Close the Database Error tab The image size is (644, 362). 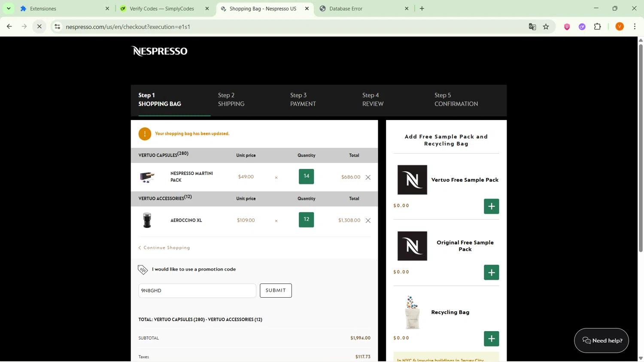pos(407,9)
